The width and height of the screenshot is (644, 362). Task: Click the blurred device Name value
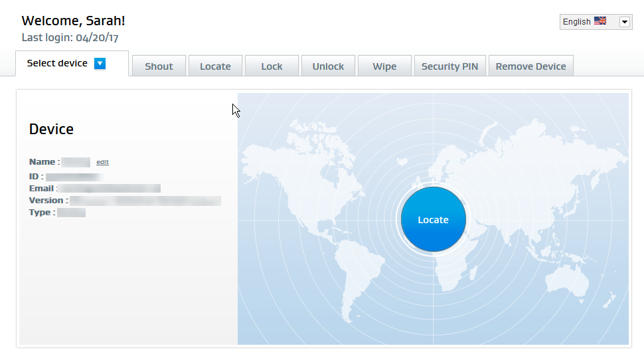click(x=76, y=162)
